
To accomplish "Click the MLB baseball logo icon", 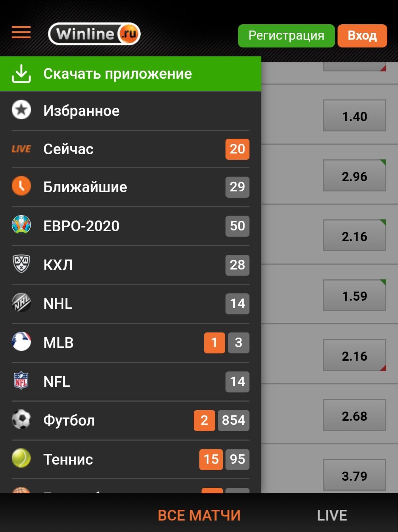I will [x=21, y=342].
